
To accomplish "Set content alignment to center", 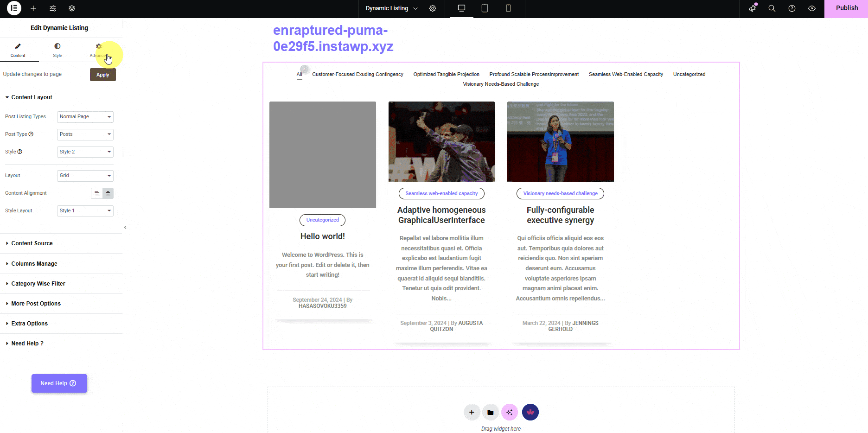I will [108, 193].
